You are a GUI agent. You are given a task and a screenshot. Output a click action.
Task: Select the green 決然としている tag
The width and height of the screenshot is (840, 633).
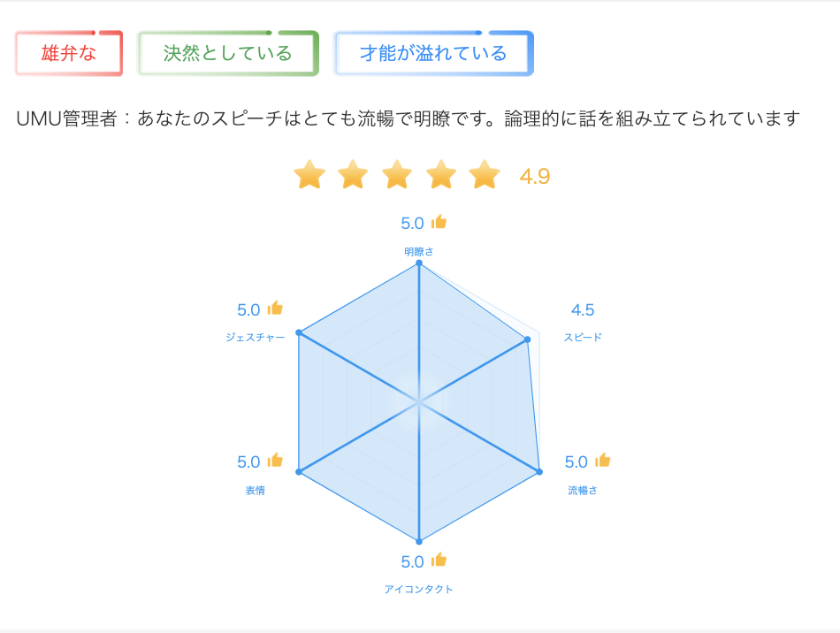228,53
